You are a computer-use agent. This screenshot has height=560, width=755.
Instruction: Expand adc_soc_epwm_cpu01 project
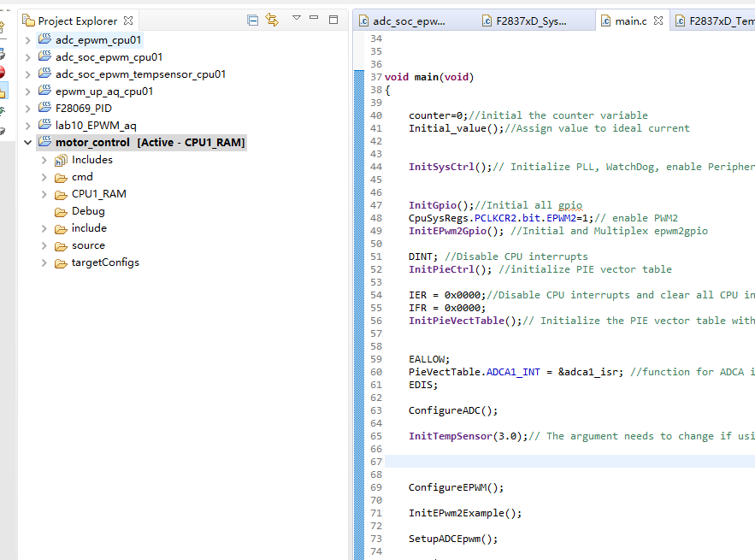click(28, 58)
